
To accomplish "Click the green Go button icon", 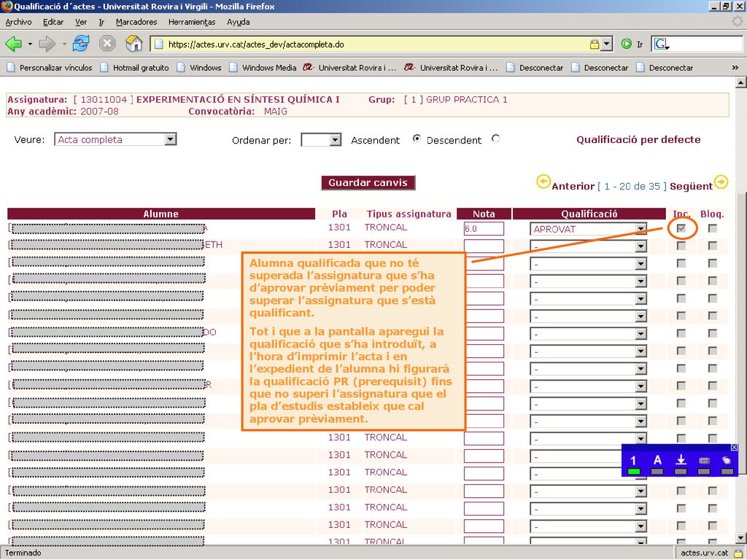I will click(626, 44).
